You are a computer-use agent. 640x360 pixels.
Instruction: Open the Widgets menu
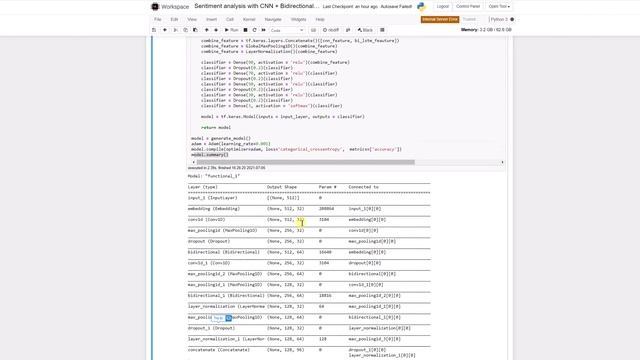(298, 20)
